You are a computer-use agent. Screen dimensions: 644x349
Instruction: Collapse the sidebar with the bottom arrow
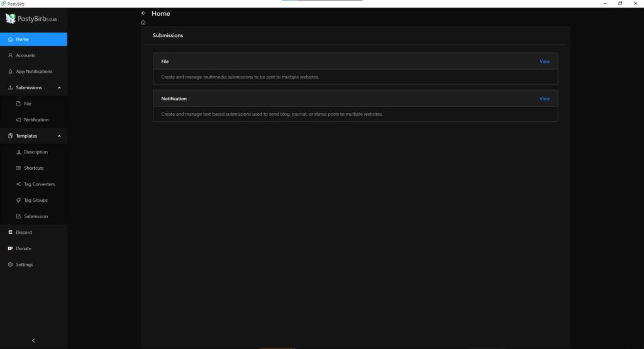tap(33, 340)
